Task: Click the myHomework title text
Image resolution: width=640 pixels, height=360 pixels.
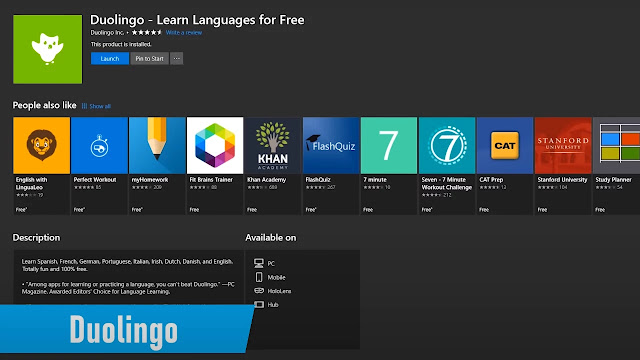Action: pos(150,180)
